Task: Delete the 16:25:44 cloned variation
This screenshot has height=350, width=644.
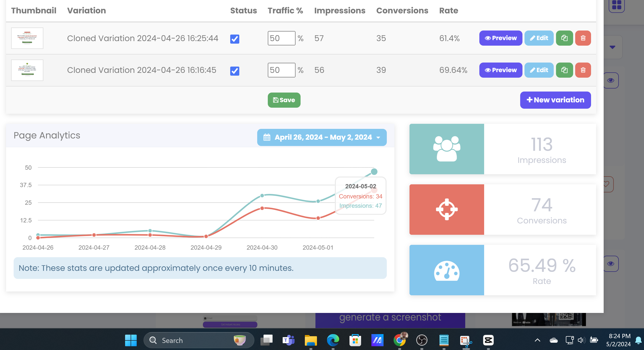Action: [583, 38]
